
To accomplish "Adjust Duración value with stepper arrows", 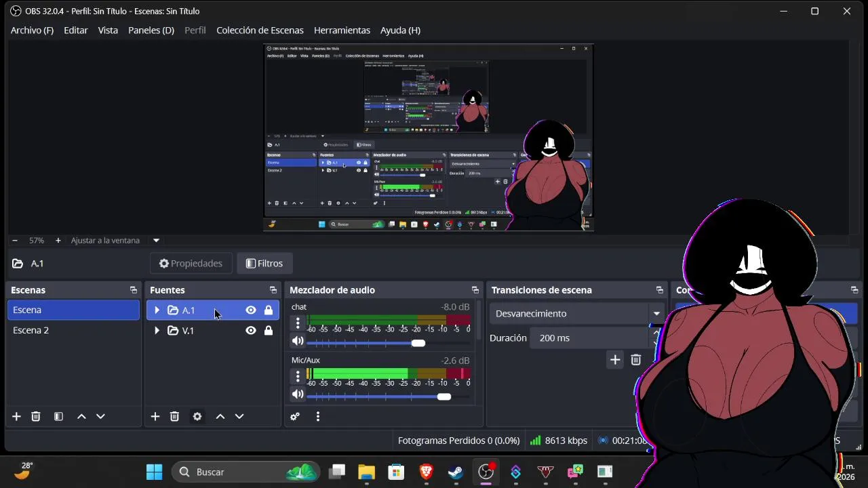I will coord(656,338).
